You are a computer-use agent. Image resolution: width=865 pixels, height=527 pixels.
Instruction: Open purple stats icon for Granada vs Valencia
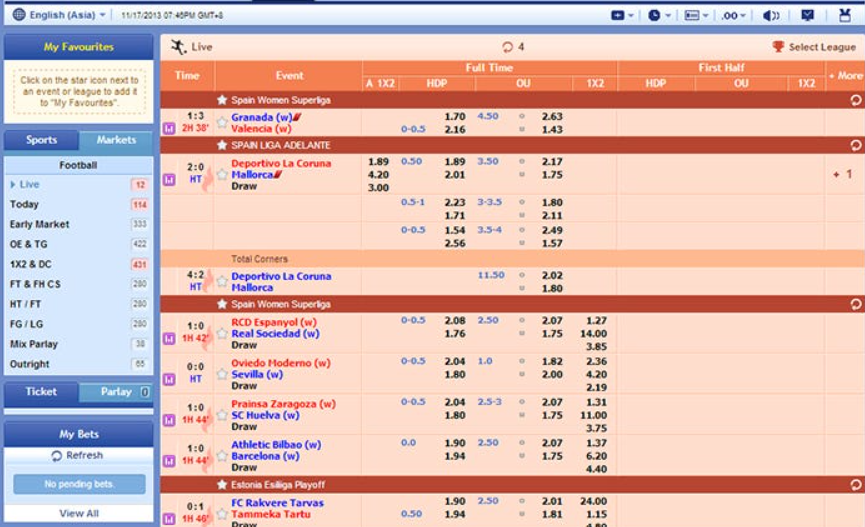point(169,129)
